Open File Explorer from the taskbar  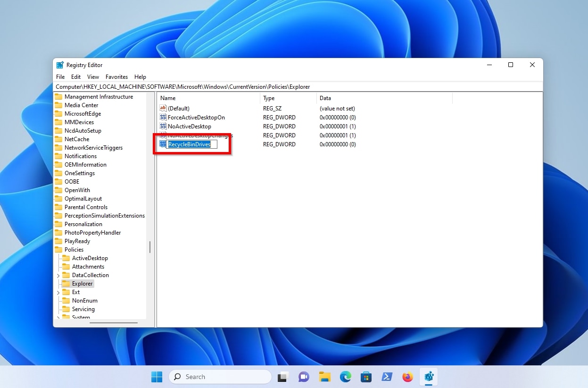coord(324,377)
